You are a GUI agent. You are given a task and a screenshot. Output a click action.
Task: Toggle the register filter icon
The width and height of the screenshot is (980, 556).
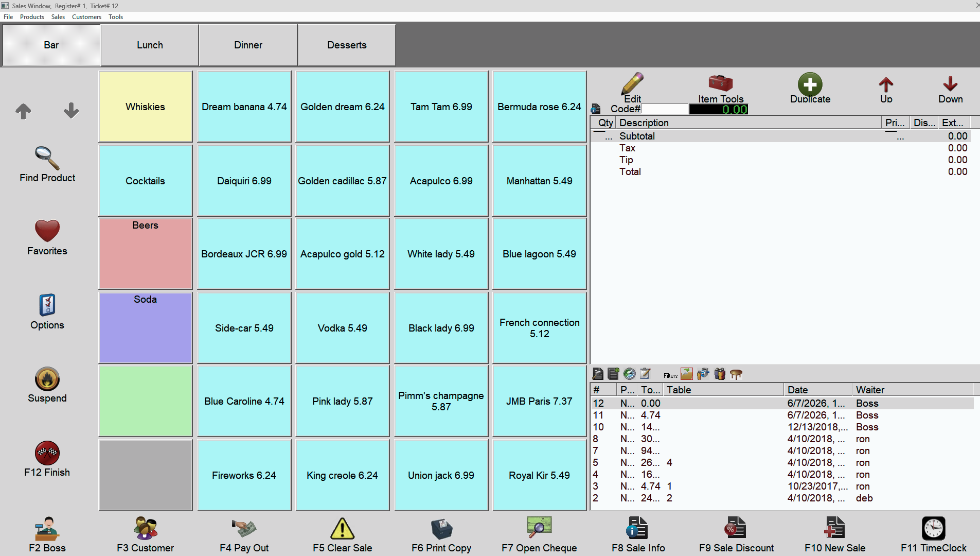point(703,374)
